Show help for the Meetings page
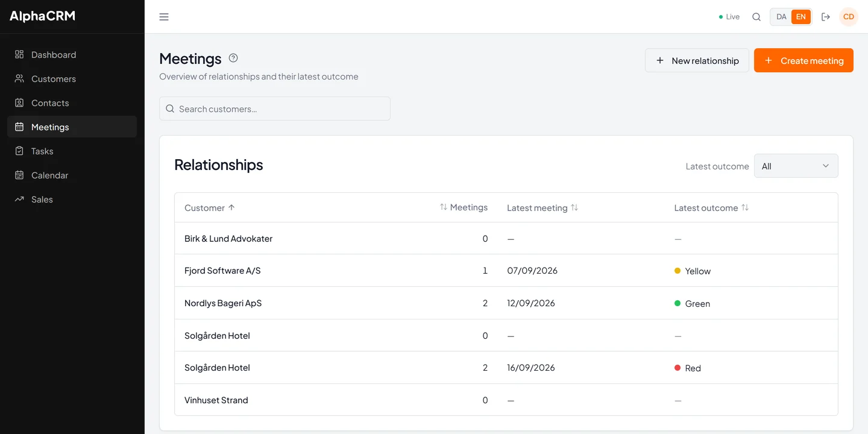868x434 pixels. [x=233, y=58]
